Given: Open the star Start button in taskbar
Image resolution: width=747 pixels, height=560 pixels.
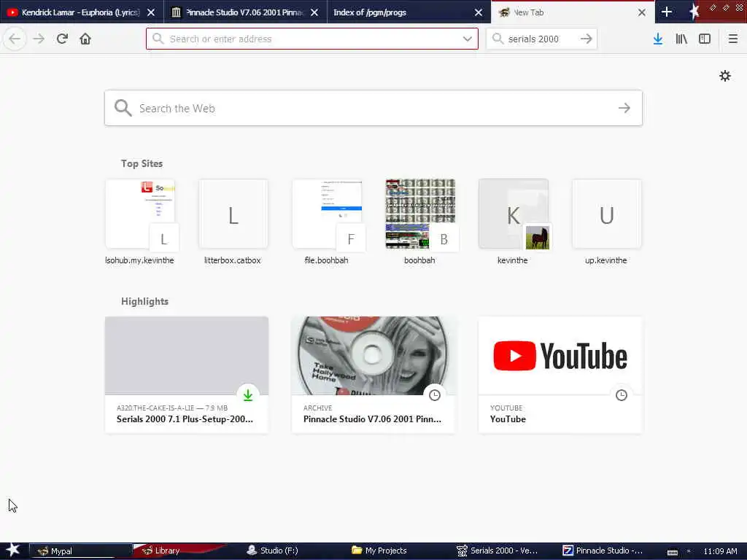Looking at the screenshot, I should (13, 551).
